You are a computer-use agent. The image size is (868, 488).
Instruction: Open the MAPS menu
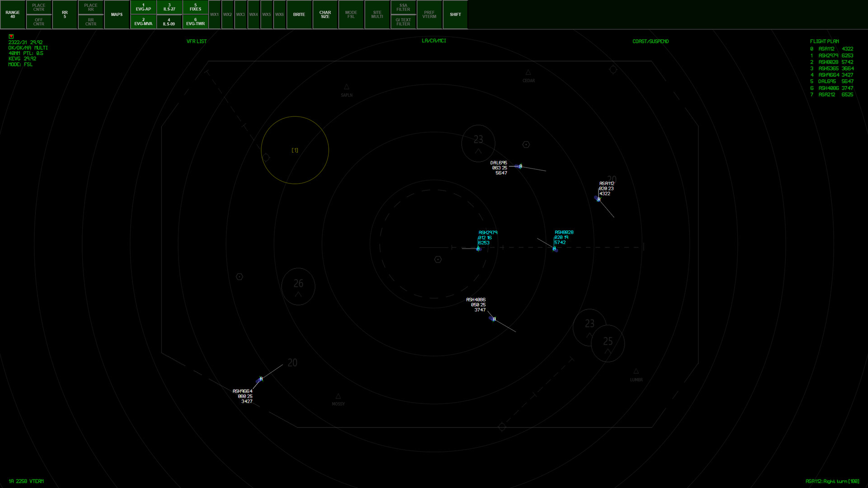click(x=117, y=14)
